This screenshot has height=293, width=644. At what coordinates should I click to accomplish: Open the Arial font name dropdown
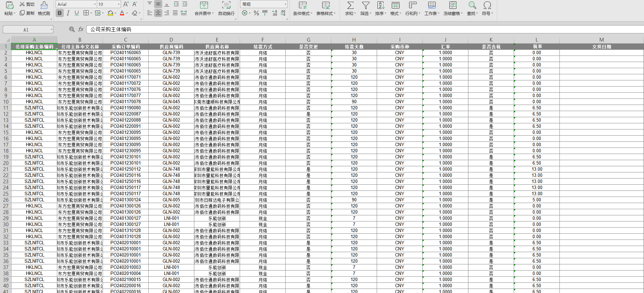coord(95,4)
